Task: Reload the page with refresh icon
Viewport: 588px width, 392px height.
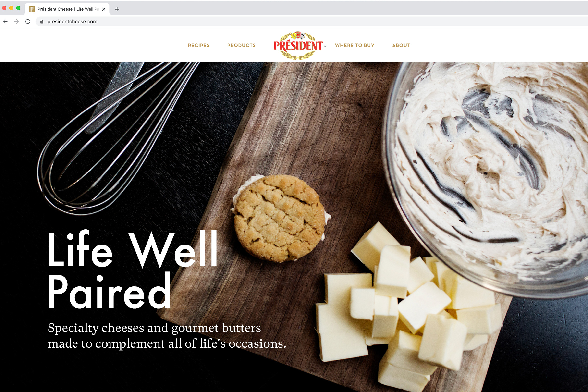Action: point(28,22)
